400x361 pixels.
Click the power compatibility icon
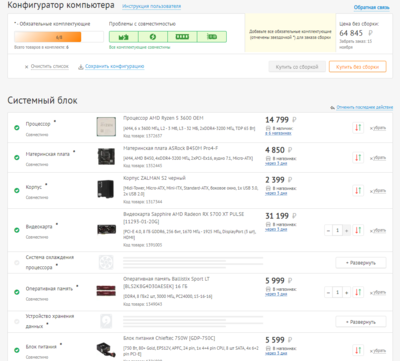click(x=153, y=37)
